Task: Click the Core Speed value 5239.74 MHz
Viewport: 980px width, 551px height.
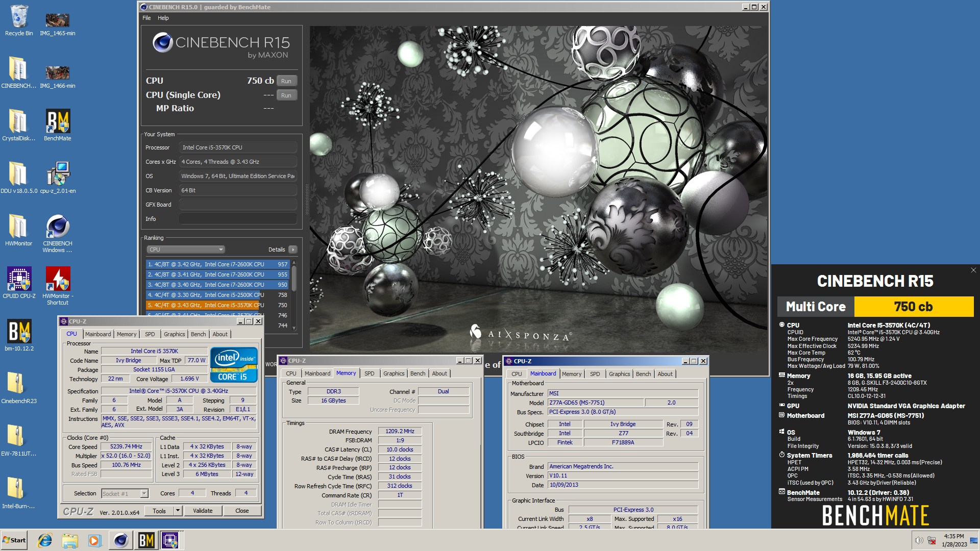Action: click(x=126, y=447)
